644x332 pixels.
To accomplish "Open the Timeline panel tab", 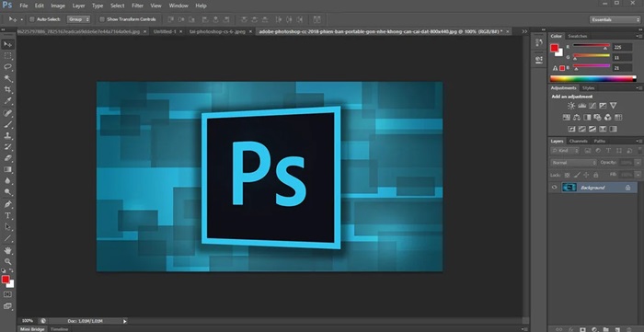I will pos(59,329).
